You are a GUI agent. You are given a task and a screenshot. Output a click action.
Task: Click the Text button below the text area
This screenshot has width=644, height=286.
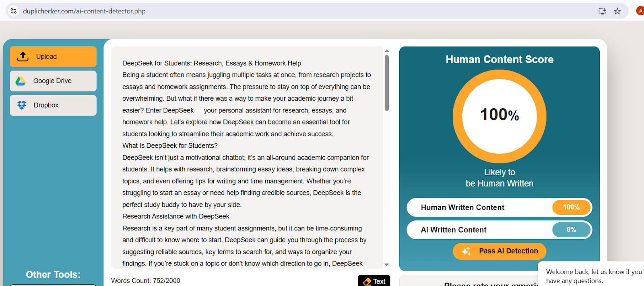click(374, 281)
